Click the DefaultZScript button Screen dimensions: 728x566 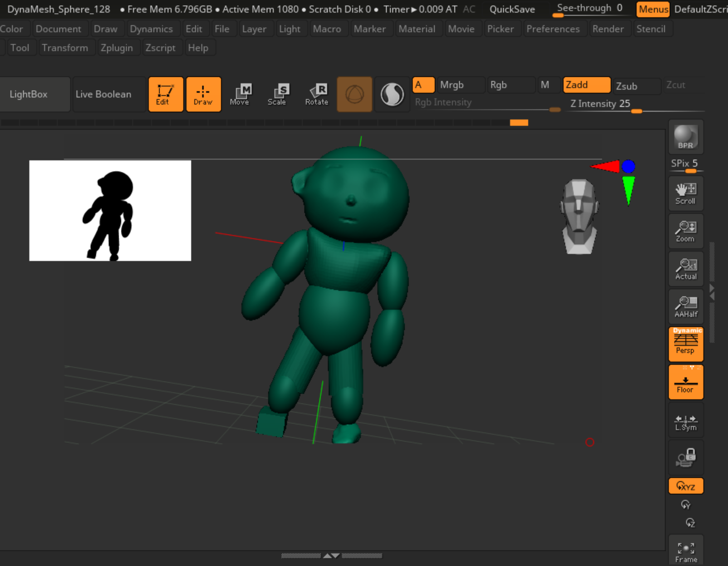point(700,9)
